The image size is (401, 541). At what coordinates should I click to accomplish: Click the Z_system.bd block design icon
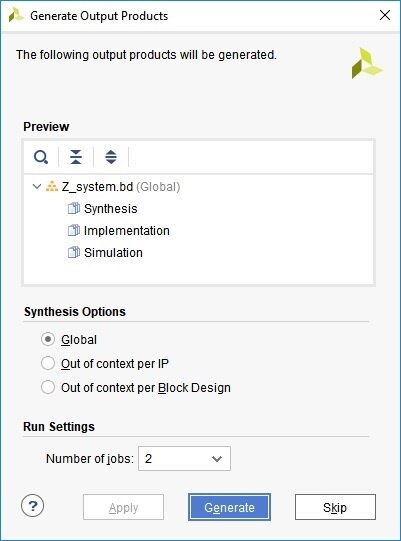52,187
